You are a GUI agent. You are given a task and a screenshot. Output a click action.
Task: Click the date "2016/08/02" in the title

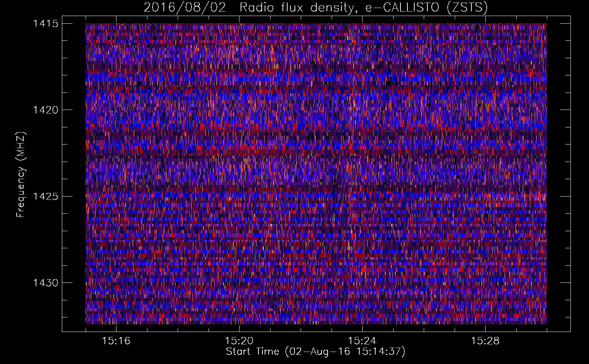coord(185,8)
